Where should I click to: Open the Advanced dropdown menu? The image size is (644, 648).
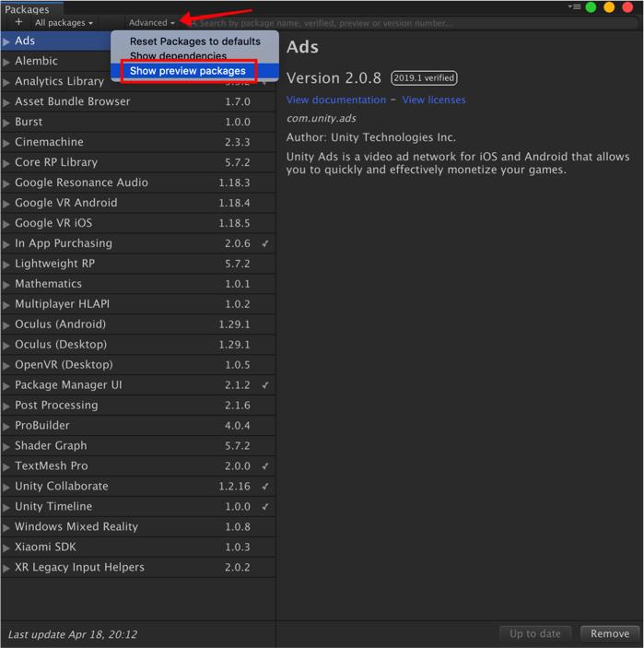(152, 23)
